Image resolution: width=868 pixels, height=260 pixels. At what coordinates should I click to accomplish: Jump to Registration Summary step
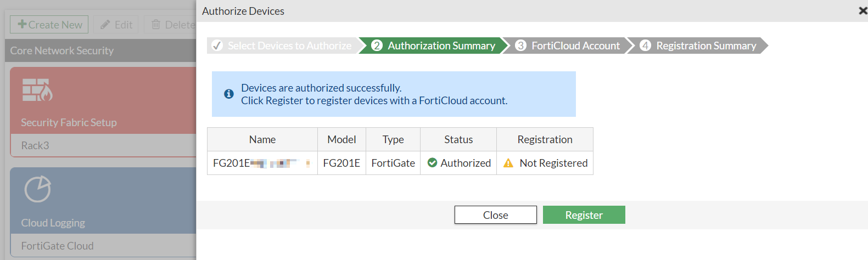(699, 46)
